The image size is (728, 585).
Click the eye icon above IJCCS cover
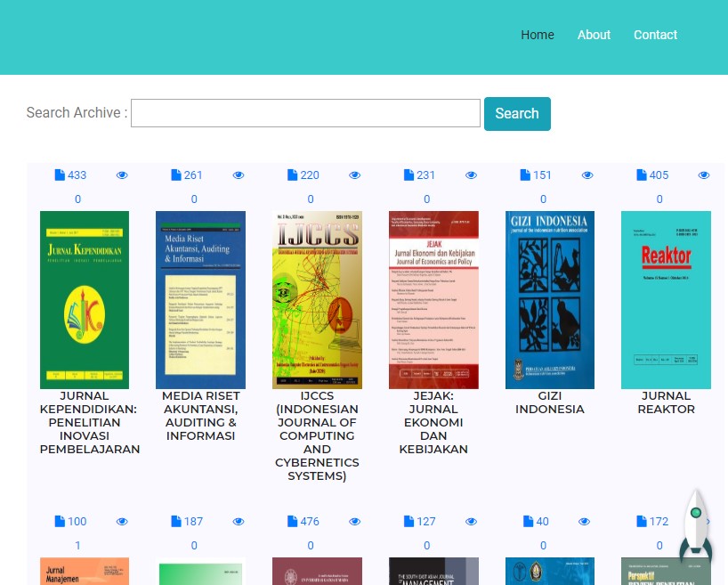(355, 175)
